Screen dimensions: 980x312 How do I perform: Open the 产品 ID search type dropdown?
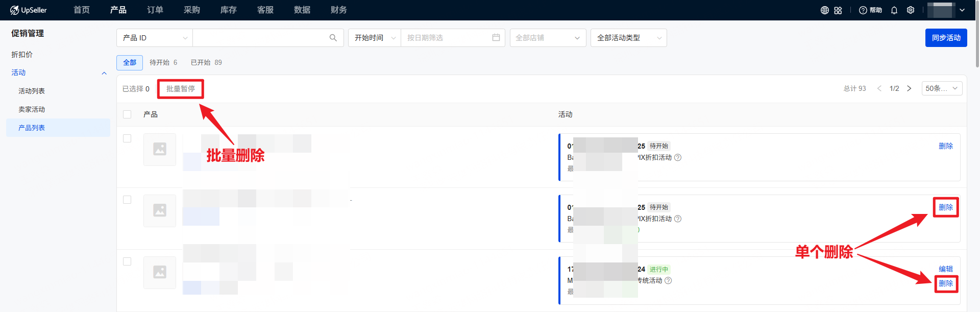(155, 38)
